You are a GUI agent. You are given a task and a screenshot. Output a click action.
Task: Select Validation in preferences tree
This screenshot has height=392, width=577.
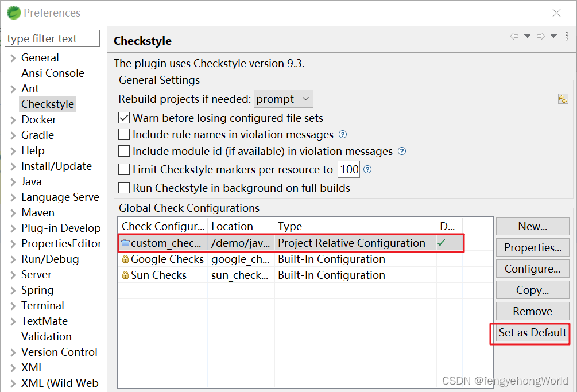pos(47,336)
